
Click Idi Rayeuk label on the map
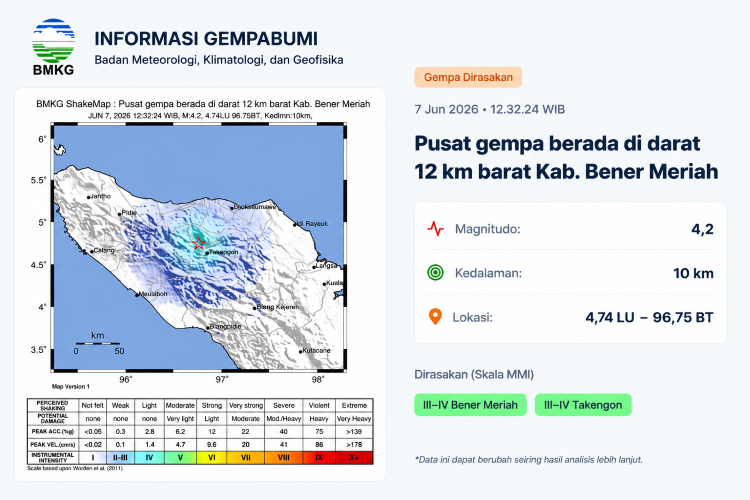point(312,223)
